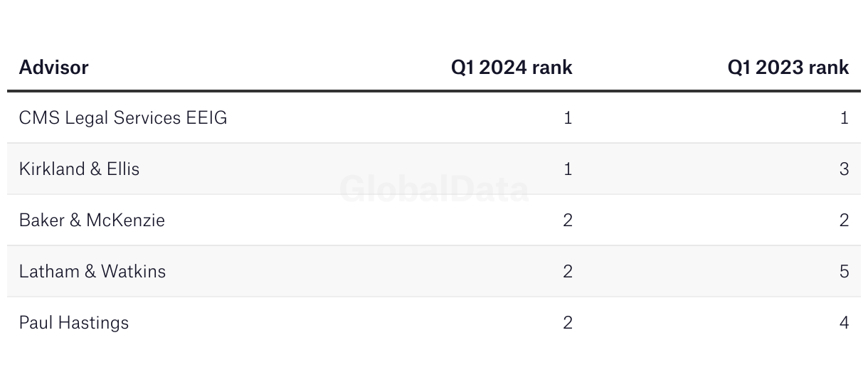Image resolution: width=868 pixels, height=377 pixels.
Task: Select the Kirkland & Ellis row label
Action: pos(79,169)
